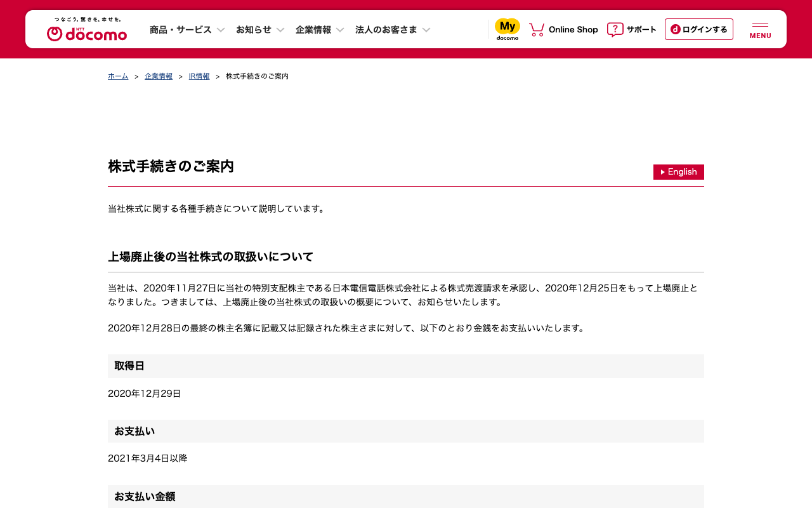Click the IR情報 breadcrumb link

point(199,76)
